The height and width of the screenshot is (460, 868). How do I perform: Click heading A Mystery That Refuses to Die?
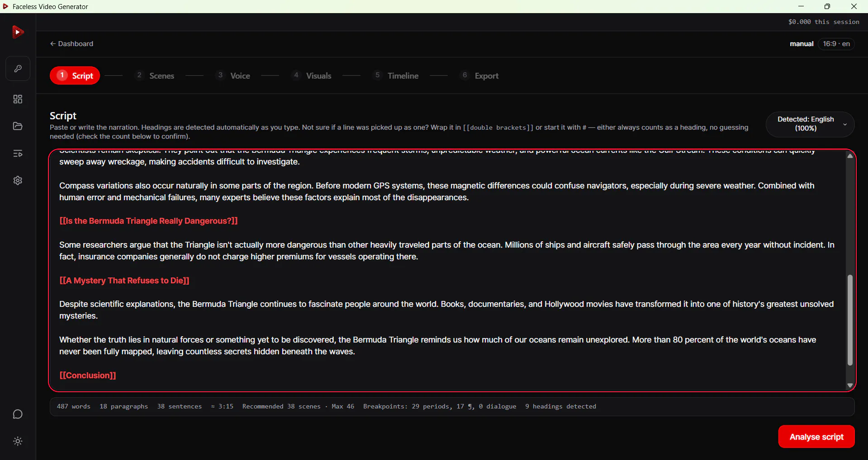(124, 281)
